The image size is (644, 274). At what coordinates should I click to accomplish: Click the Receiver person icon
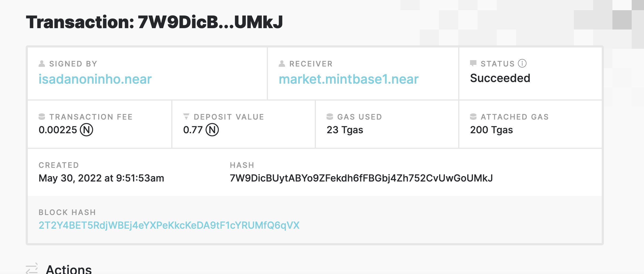[282, 64]
